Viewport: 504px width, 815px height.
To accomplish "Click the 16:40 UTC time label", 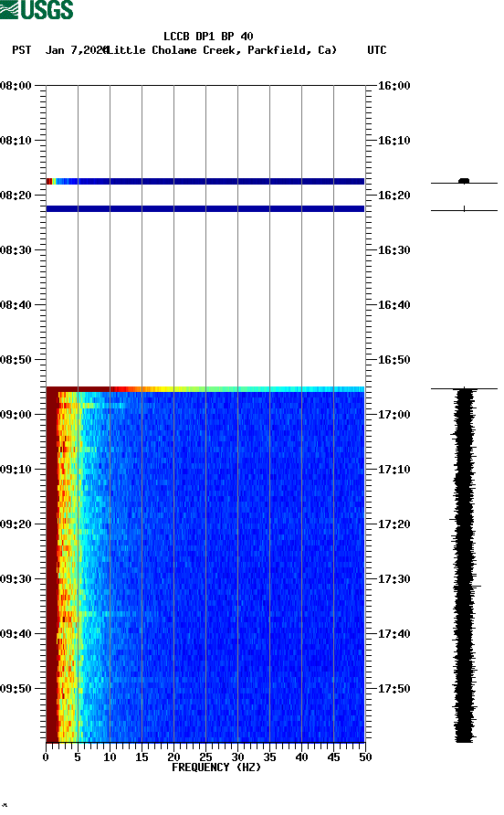I will [394, 304].
